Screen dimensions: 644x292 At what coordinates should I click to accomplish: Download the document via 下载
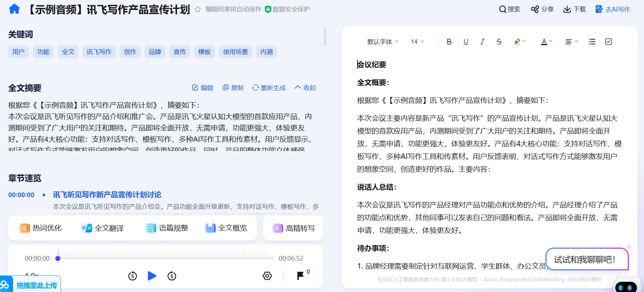tap(574, 9)
